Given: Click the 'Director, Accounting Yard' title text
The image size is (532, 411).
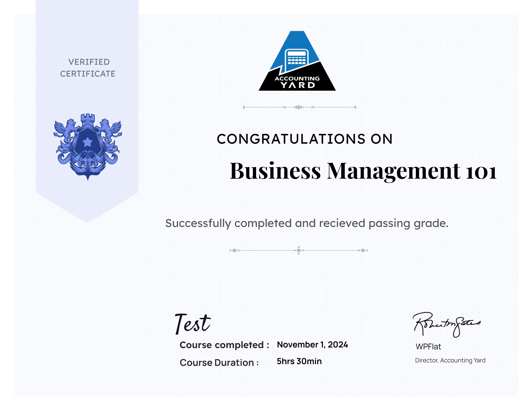Looking at the screenshot, I should point(450,360).
